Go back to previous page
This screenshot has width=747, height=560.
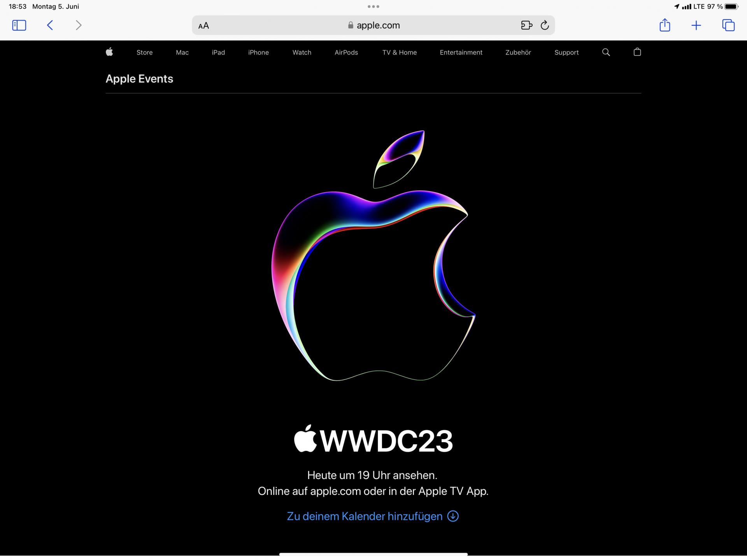[50, 25]
